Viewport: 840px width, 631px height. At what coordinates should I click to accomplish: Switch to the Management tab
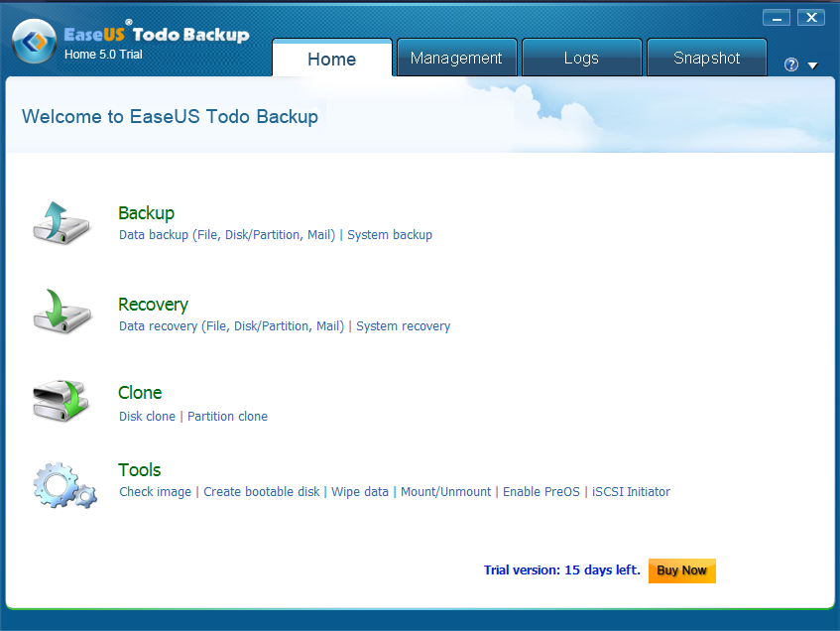click(x=456, y=59)
